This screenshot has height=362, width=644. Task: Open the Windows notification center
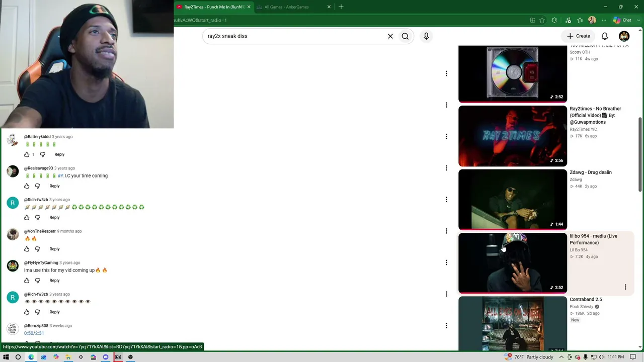click(x=633, y=357)
